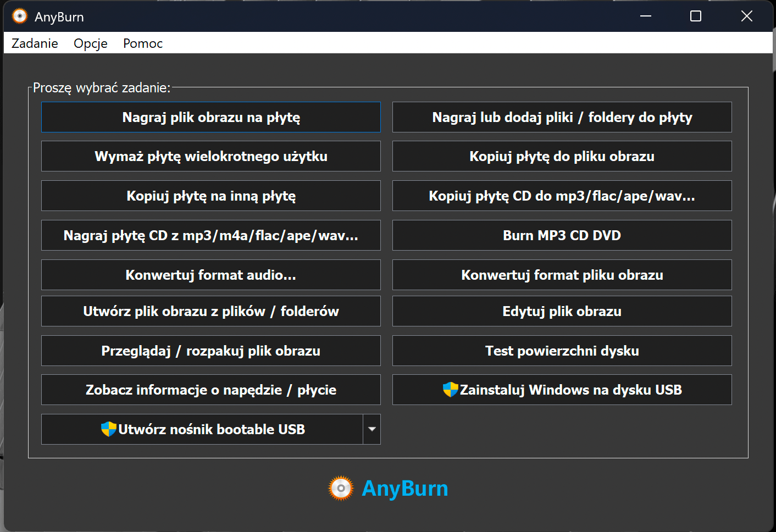Click the AnyBurn disc icon in title bar
776x532 pixels.
[19, 16]
